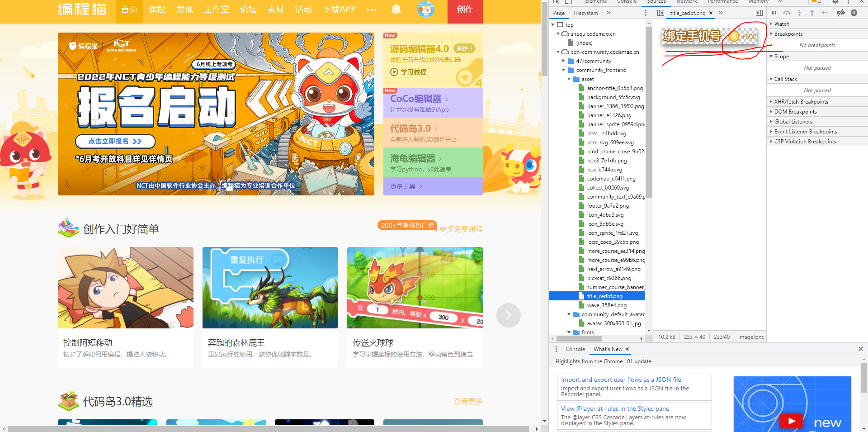Hide the navigator sidebar in Sources
The height and width of the screenshot is (432, 868).
point(660,13)
